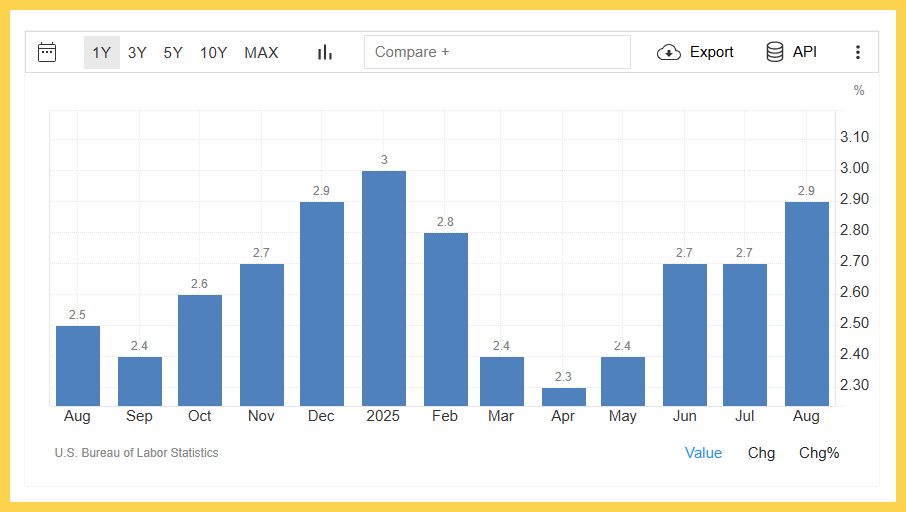Click the API text label
The width and height of the screenshot is (906, 512).
tap(805, 52)
